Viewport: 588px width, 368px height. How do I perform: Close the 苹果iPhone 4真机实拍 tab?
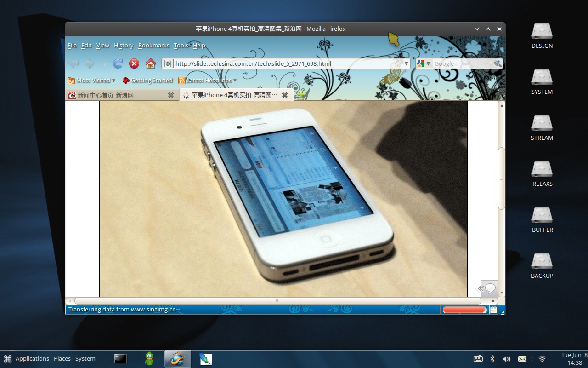[x=285, y=95]
